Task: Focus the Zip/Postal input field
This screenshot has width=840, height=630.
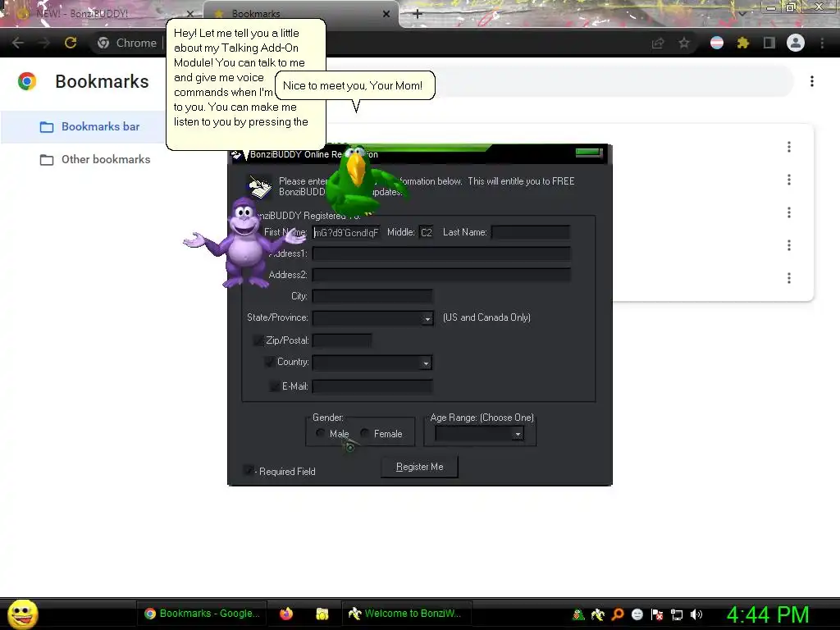Action: tap(342, 340)
